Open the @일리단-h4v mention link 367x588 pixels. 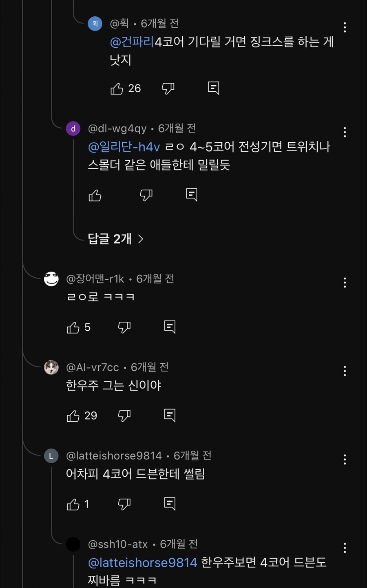pos(124,147)
